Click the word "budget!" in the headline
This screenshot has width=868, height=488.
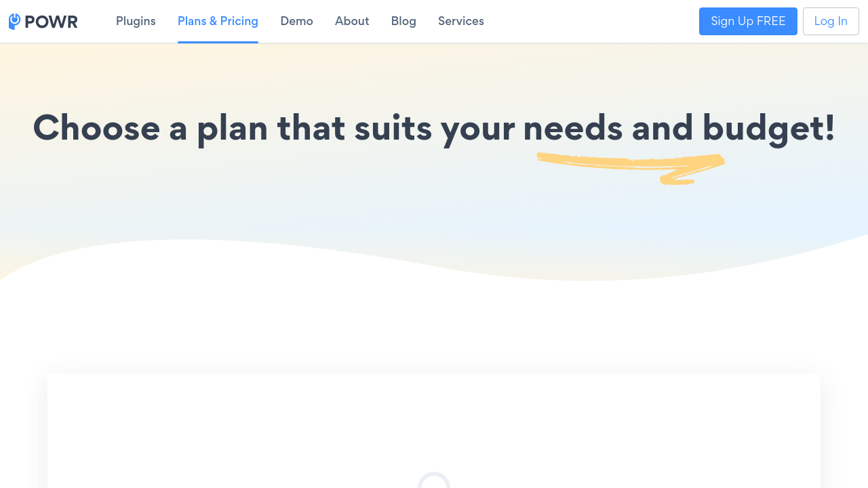tap(769, 129)
